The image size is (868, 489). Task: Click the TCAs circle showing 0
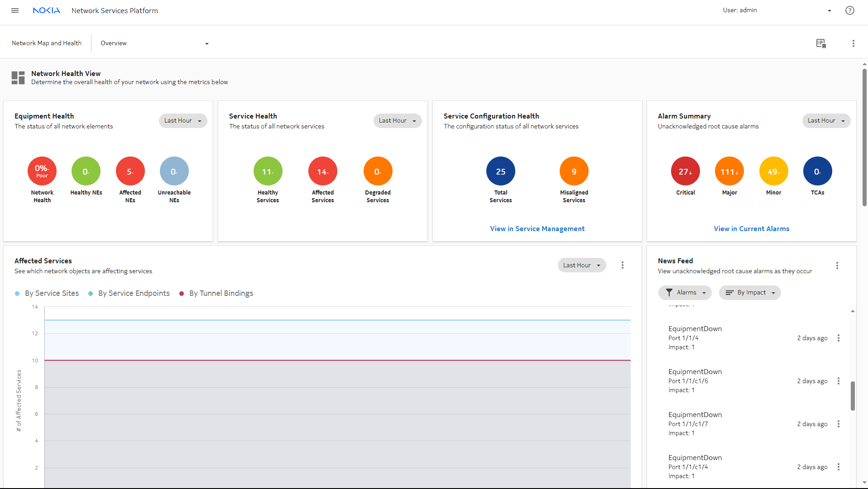coord(818,171)
